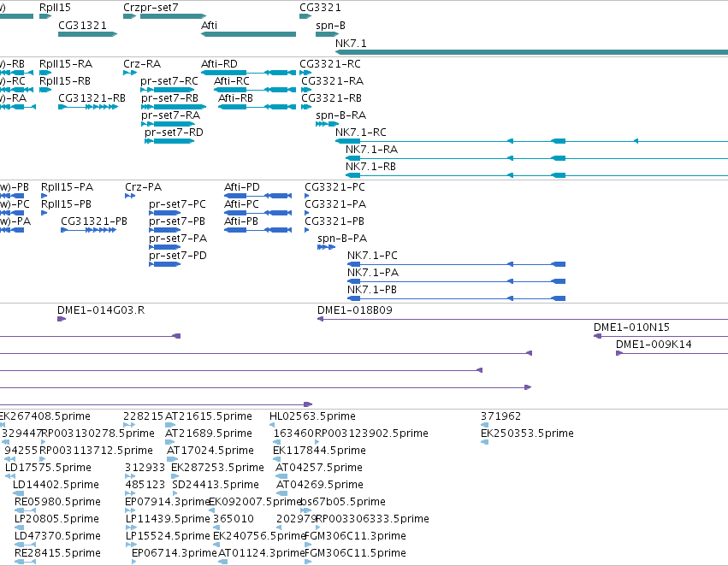Viewport: 728px width, 566px height.
Task: Select the FGM306C11.5prime EST label
Action: coord(355,553)
